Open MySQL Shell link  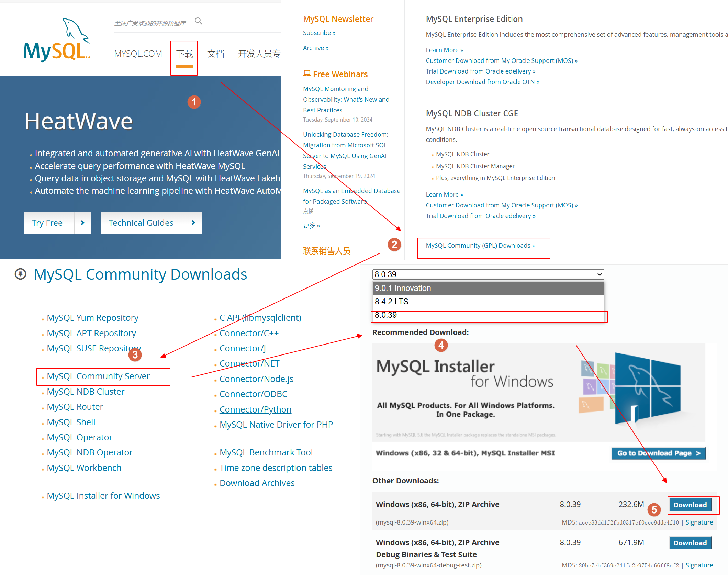(x=71, y=422)
